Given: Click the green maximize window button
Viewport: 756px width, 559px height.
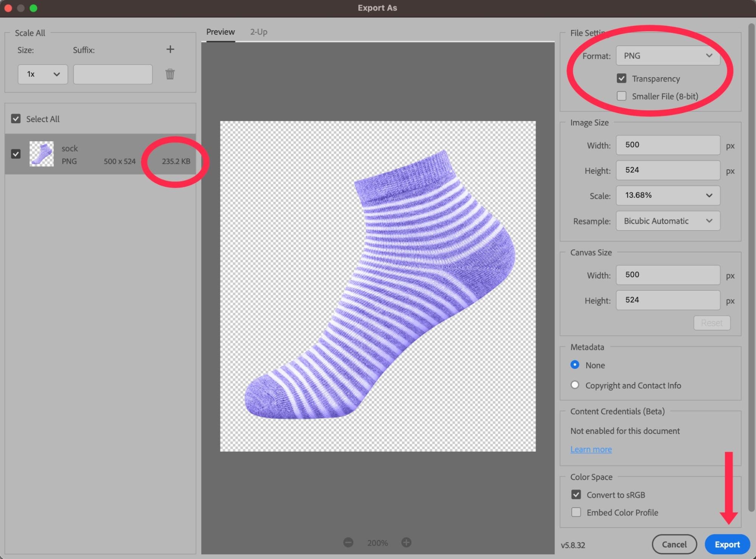Looking at the screenshot, I should point(33,8).
